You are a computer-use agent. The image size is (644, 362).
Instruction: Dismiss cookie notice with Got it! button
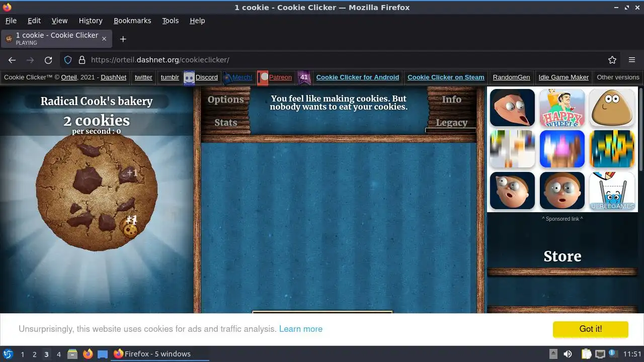coord(590,329)
